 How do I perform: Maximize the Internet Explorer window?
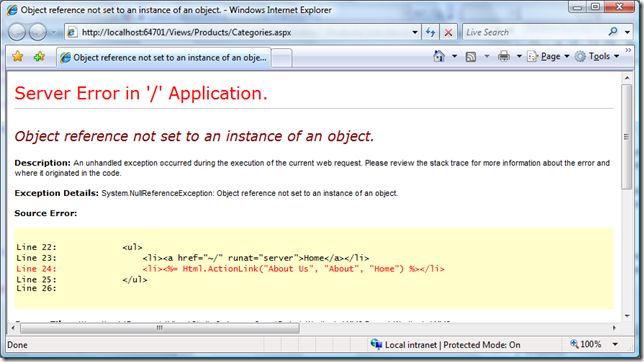(595, 7)
